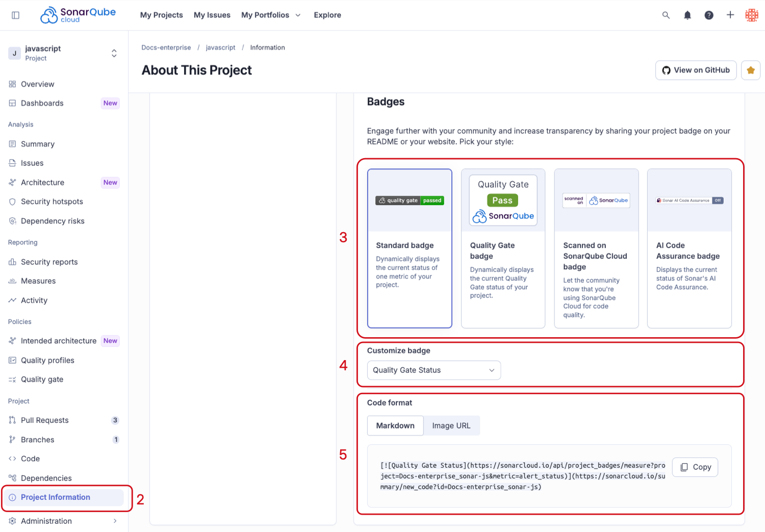
Task: Click the plus create icon
Action: [x=730, y=15]
